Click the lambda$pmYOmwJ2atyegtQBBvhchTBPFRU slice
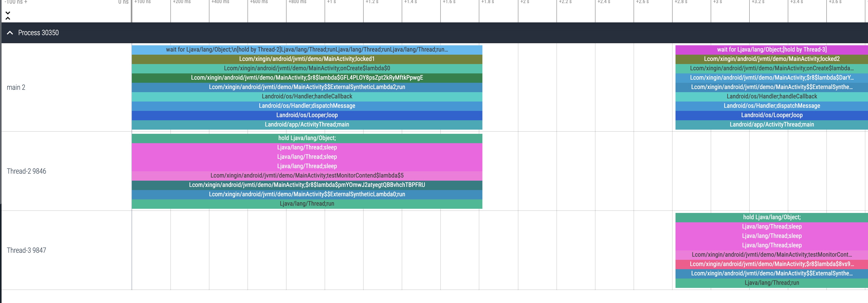Screen dimensions: 868x303 pyautogui.click(x=307, y=185)
